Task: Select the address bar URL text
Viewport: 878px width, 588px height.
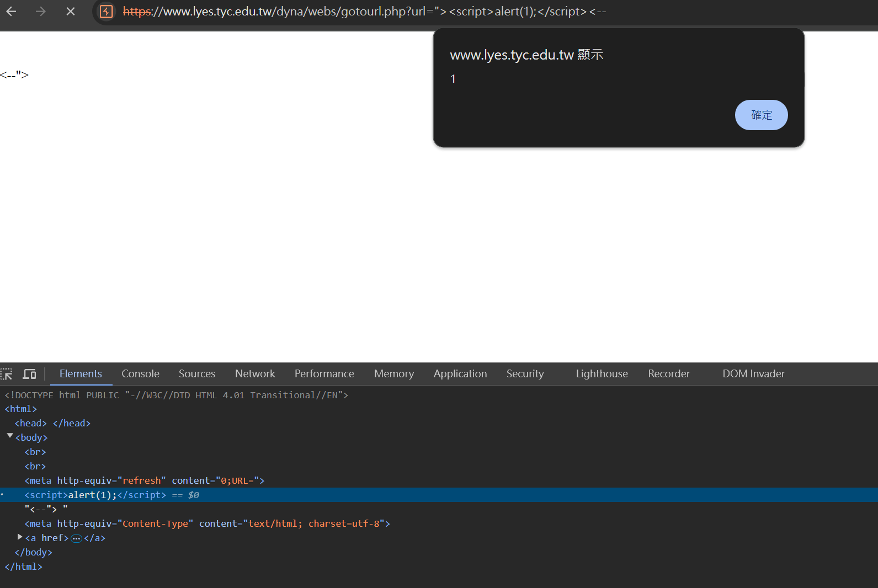Action: (x=364, y=11)
